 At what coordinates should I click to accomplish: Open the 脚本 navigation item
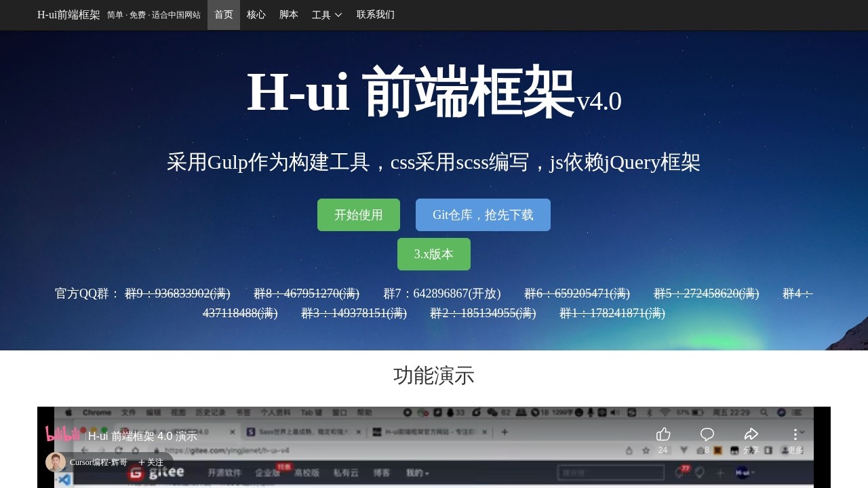tap(288, 14)
